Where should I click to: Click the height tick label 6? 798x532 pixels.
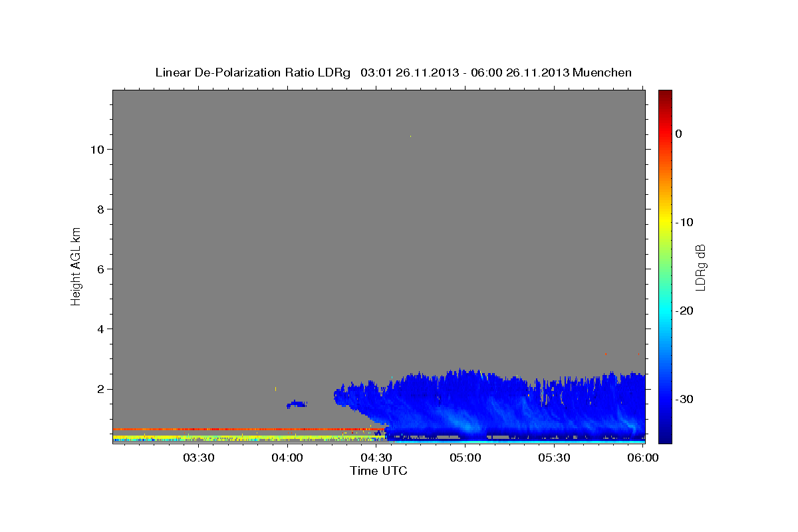(x=99, y=269)
